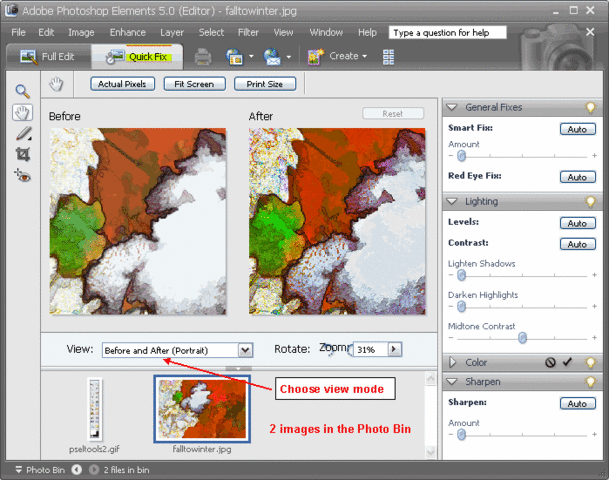Image resolution: width=609 pixels, height=480 pixels.
Task: Go to next photo in bin
Action: [94, 470]
